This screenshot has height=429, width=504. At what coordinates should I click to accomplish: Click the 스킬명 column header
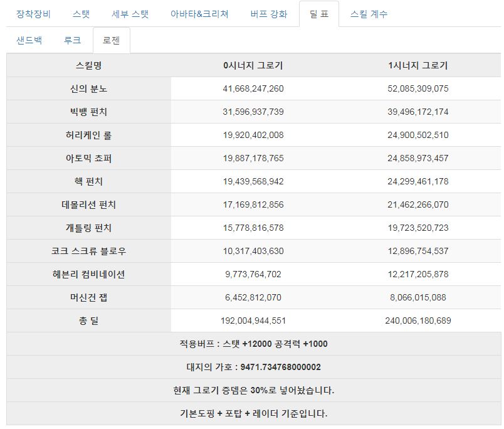tap(89, 65)
